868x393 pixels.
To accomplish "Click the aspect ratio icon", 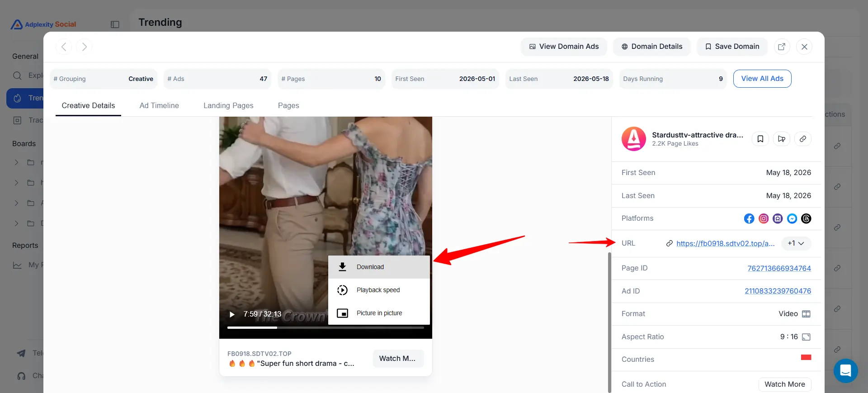I will 806,337.
